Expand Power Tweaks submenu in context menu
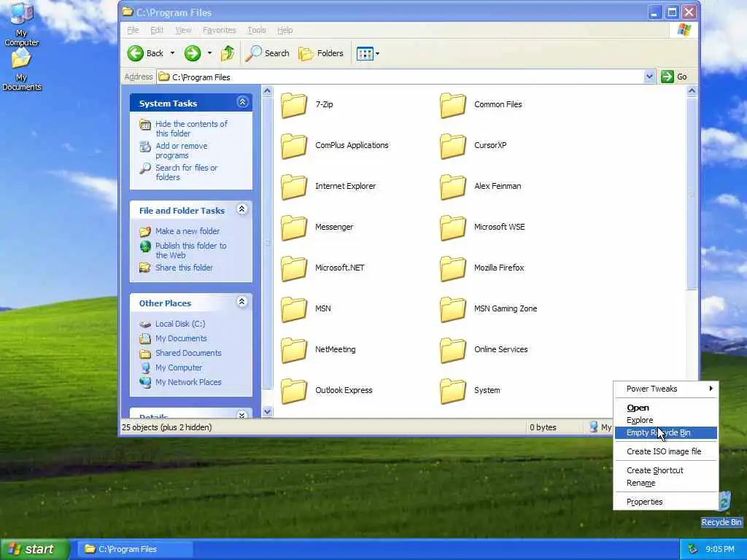This screenshot has width=747, height=560. click(665, 389)
